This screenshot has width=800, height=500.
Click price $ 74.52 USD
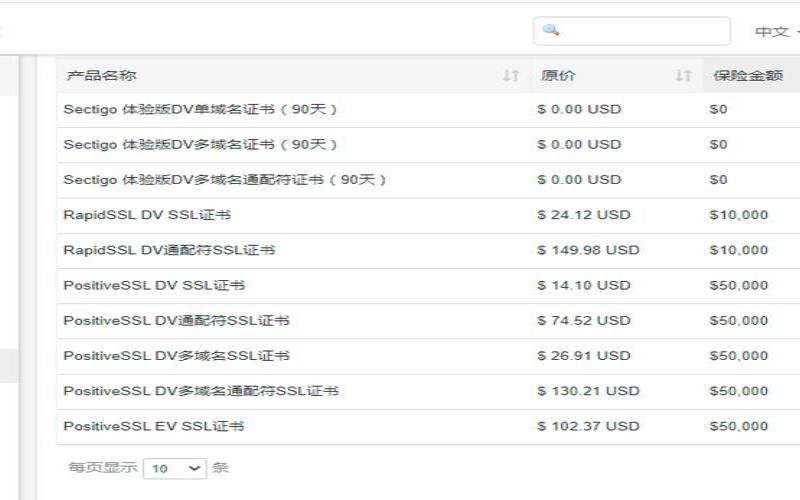tap(584, 320)
